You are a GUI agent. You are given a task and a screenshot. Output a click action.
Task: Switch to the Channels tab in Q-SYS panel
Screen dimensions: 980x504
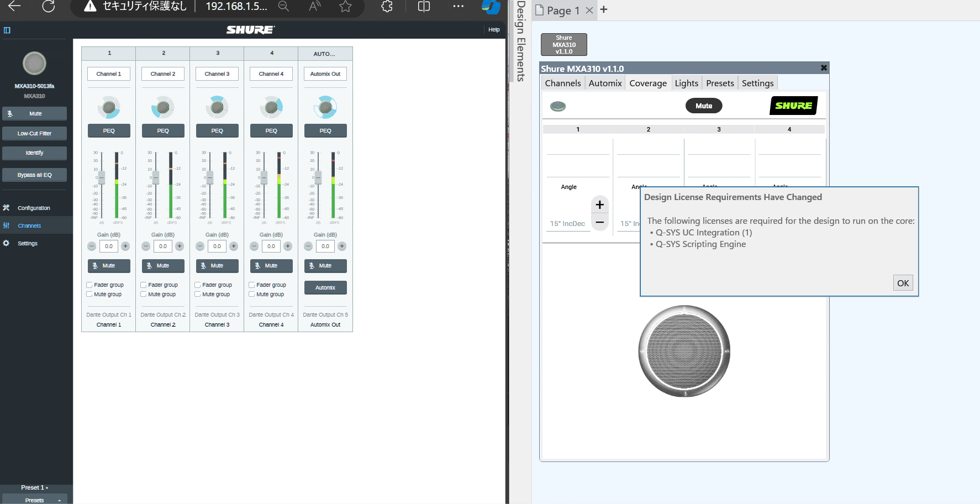tap(563, 83)
